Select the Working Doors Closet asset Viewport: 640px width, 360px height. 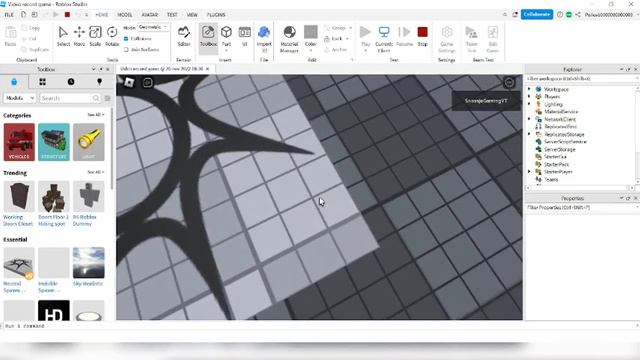pos(19,203)
